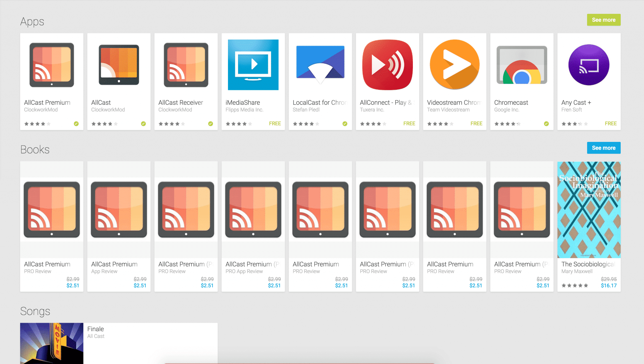Open the Chromecast title link

coord(511,103)
